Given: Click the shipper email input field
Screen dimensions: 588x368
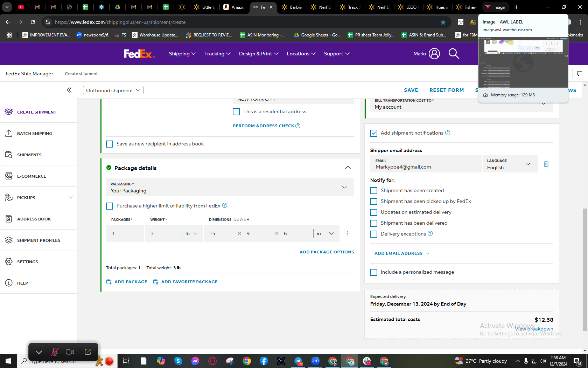Looking at the screenshot, I should tap(426, 164).
